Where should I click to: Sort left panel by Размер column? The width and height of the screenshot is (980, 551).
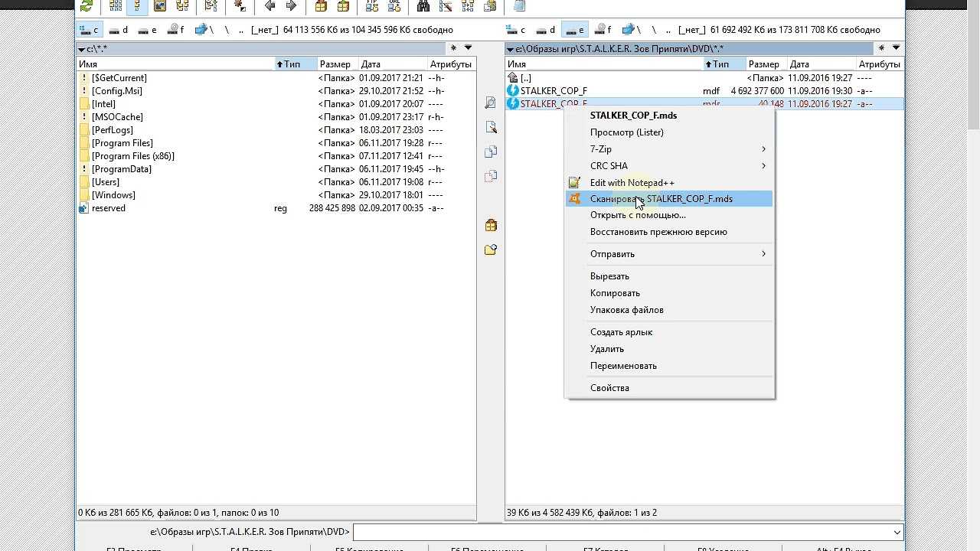[x=338, y=64]
